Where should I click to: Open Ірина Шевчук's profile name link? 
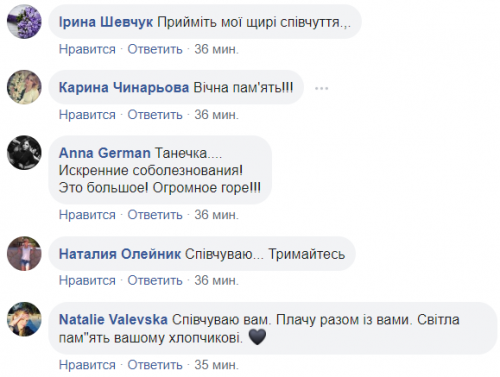click(x=106, y=22)
